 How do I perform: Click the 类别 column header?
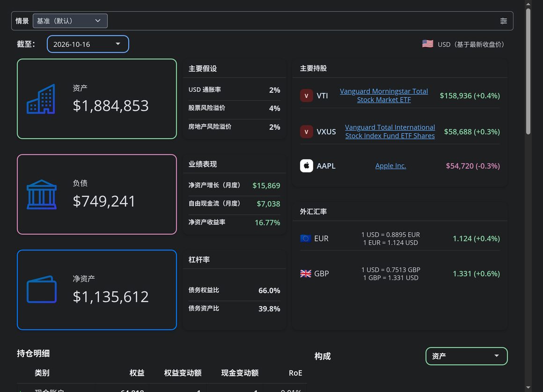point(42,373)
